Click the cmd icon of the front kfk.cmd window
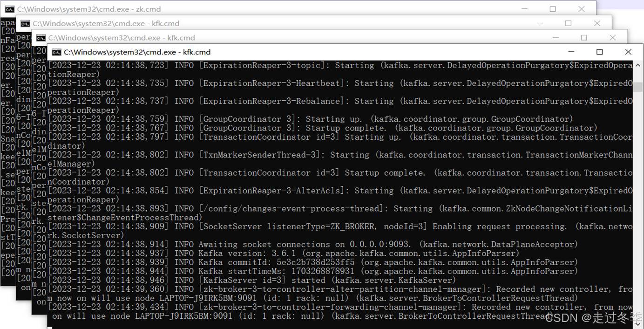The height and width of the screenshot is (329, 644). pos(56,52)
